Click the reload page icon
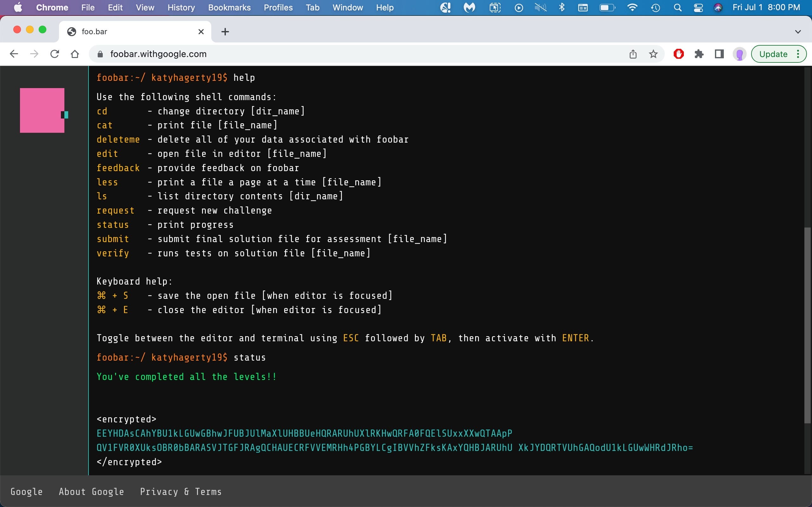The image size is (812, 507). click(55, 54)
